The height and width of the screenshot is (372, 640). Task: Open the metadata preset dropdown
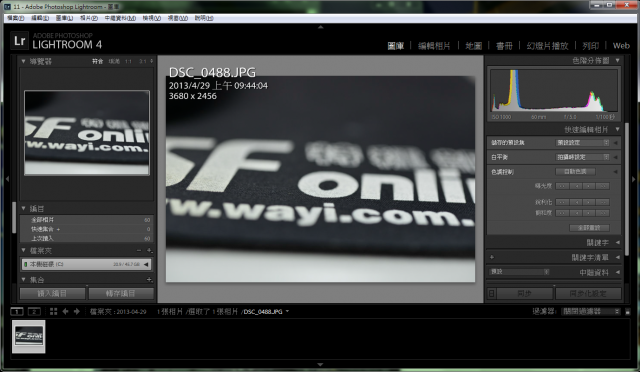coord(519,272)
